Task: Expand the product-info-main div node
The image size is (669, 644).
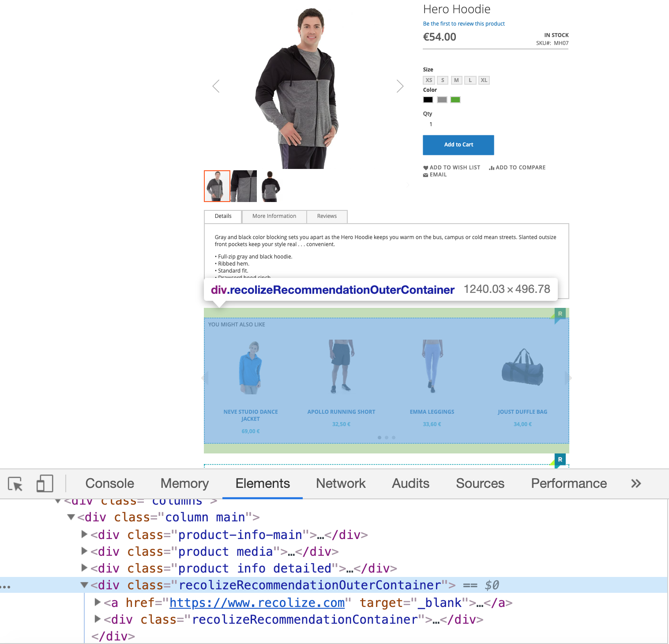Action: click(84, 534)
